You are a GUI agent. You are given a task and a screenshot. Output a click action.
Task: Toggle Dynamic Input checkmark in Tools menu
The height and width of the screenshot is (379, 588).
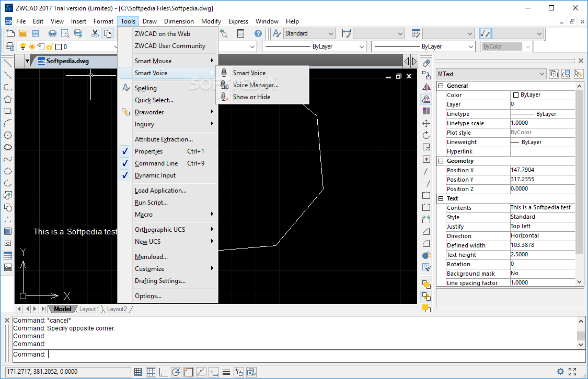tap(125, 175)
